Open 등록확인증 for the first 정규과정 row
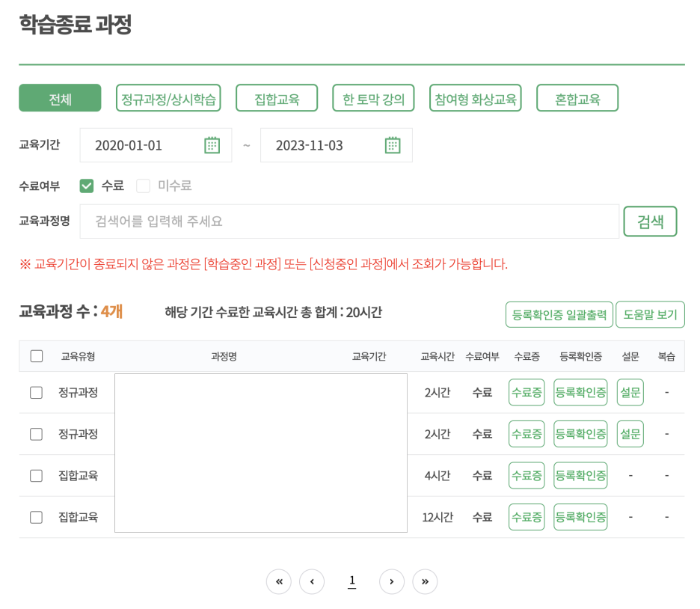The image size is (700, 609). click(580, 393)
